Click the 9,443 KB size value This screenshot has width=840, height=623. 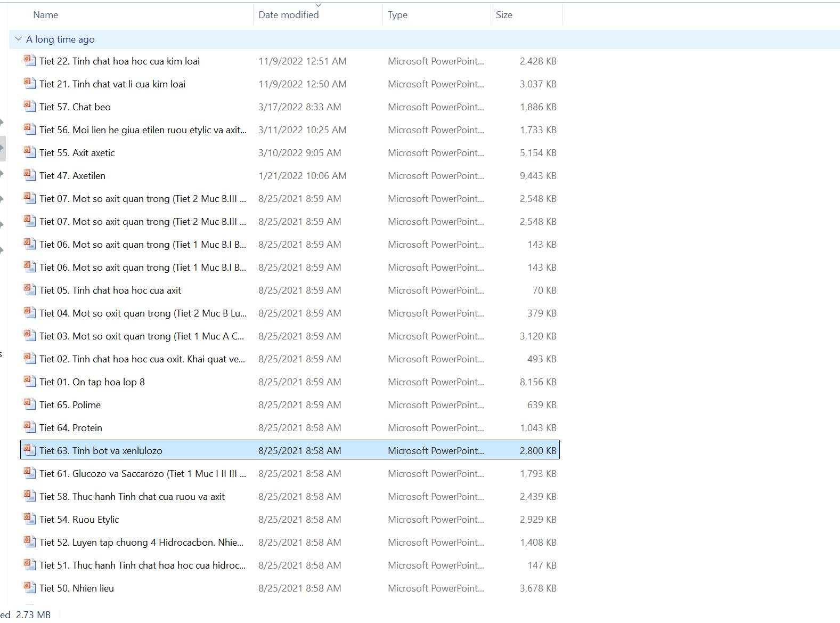pos(538,176)
